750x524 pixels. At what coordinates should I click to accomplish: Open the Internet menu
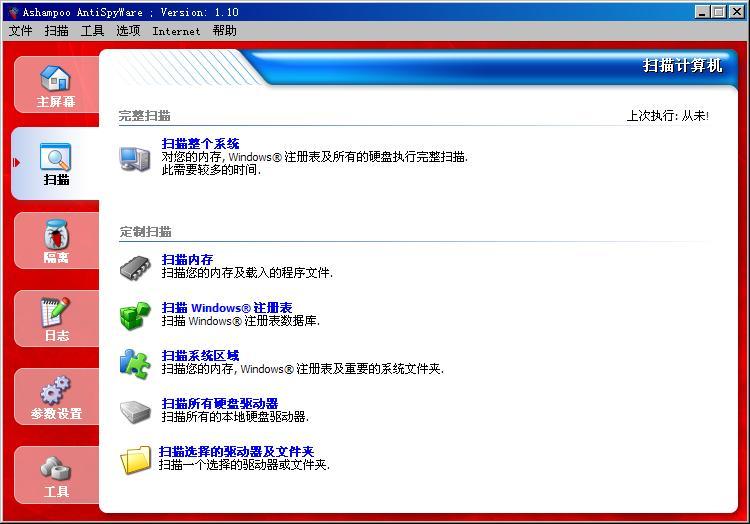pos(176,32)
